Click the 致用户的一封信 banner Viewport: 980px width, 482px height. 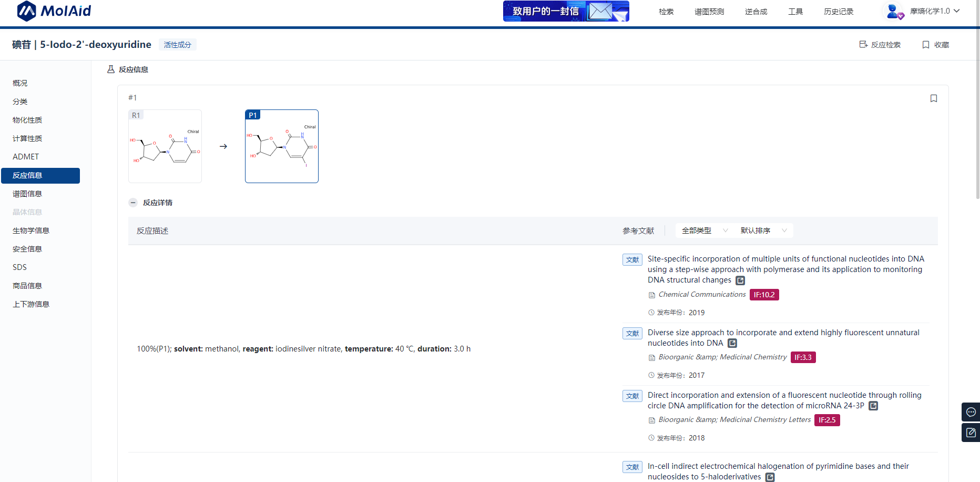point(566,11)
